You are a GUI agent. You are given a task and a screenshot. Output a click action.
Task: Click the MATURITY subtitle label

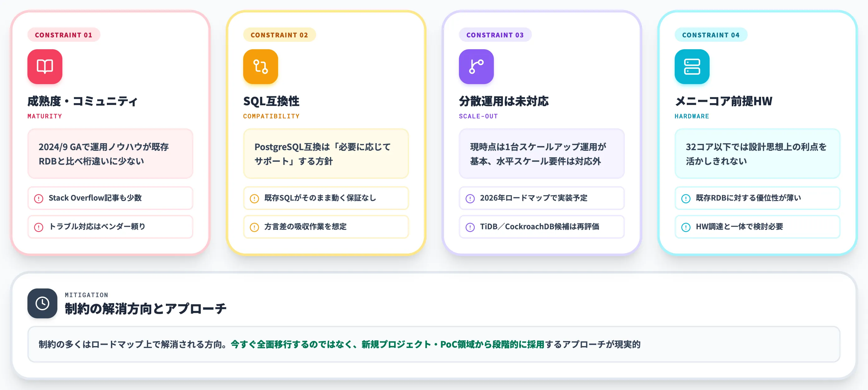coord(45,116)
